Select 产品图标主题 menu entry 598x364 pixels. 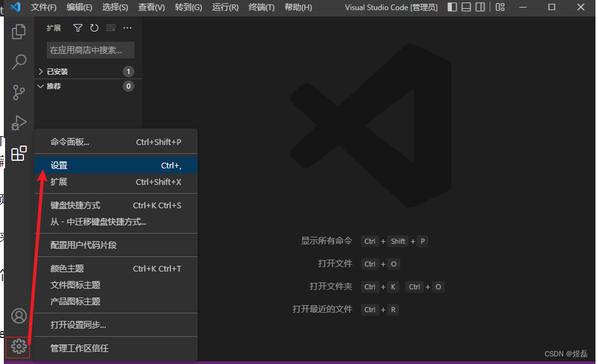click(x=116, y=301)
